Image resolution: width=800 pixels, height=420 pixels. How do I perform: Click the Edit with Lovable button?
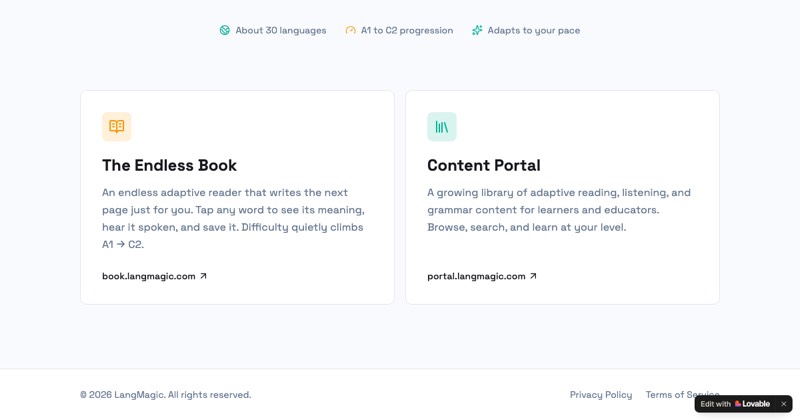(735, 404)
